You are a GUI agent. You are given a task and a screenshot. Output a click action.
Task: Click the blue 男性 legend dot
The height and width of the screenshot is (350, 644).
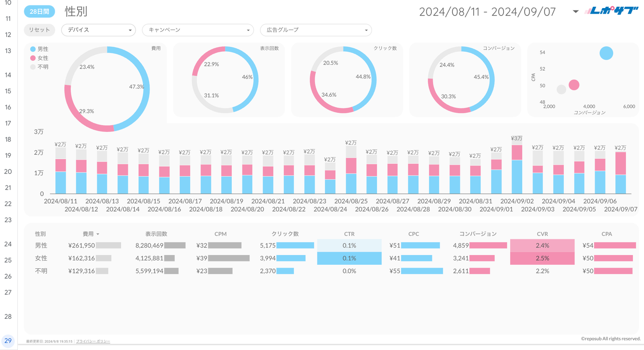(33, 49)
